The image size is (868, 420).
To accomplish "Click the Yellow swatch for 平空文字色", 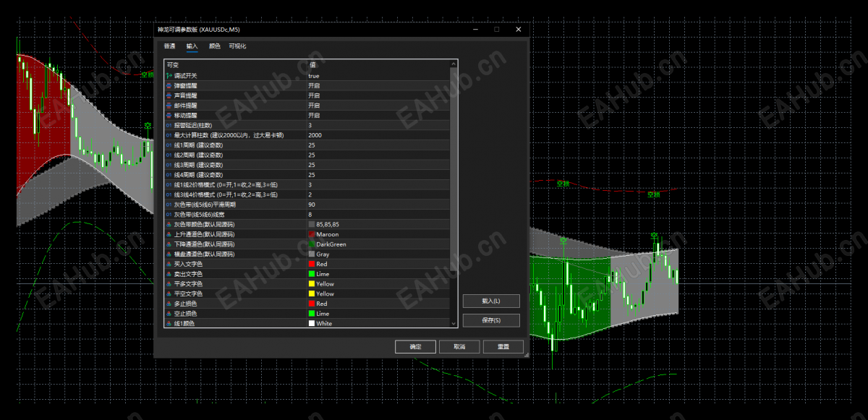I will 312,294.
